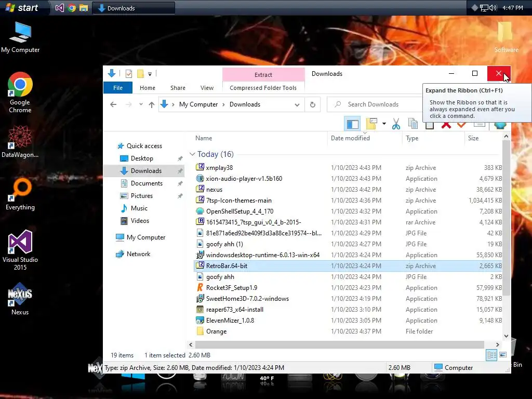
Task: Select Rocket3F_Setup1.9 installer
Action: tap(231, 288)
